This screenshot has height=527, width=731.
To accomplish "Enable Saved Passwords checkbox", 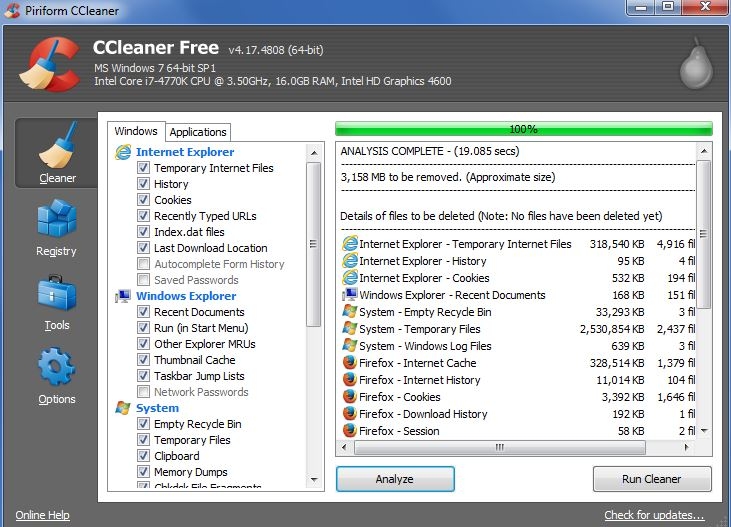I will pyautogui.click(x=144, y=280).
